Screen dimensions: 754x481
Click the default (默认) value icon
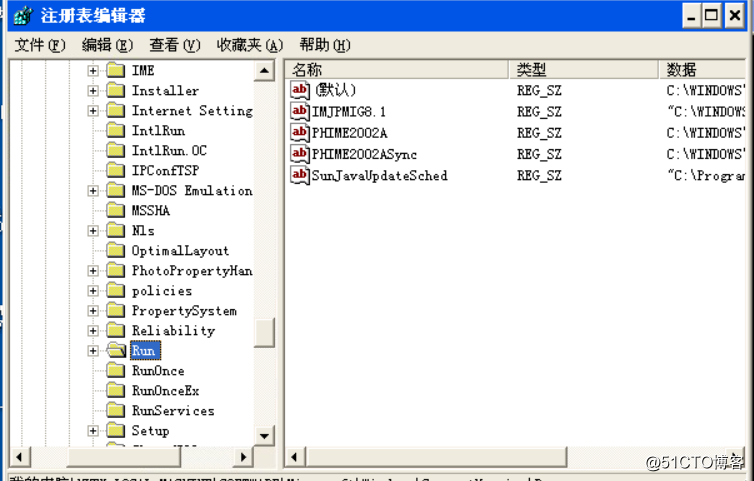299,90
